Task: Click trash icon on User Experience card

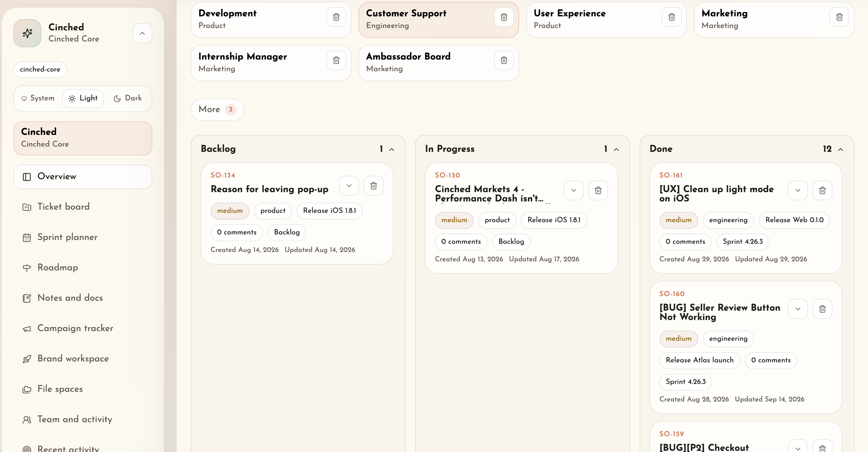Action: 671,17
